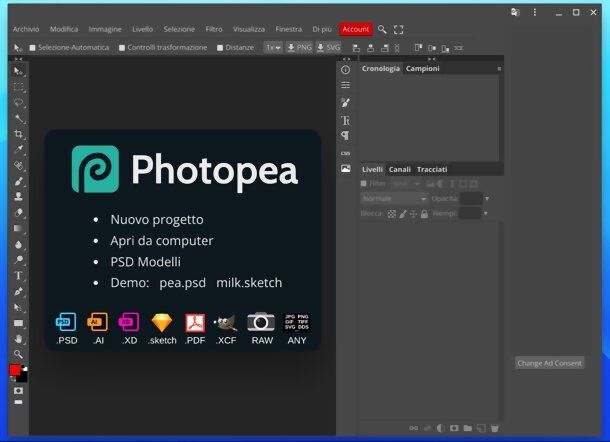Switch to the Campioni tab
Image resolution: width=610 pixels, height=442 pixels.
pyautogui.click(x=422, y=68)
